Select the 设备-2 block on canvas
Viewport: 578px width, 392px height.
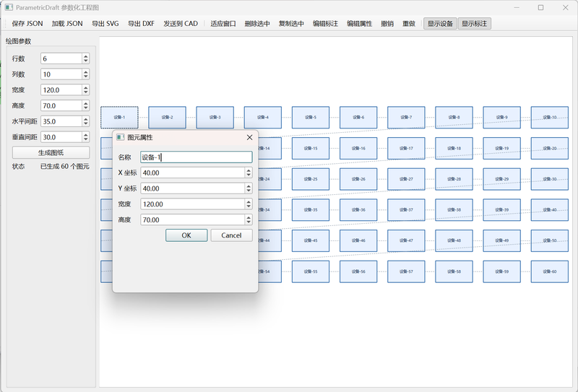167,118
